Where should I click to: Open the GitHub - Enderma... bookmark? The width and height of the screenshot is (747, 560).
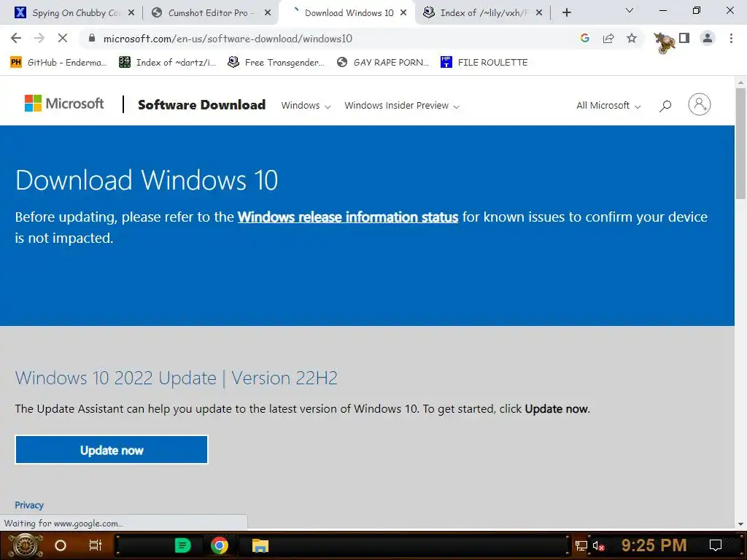(58, 63)
